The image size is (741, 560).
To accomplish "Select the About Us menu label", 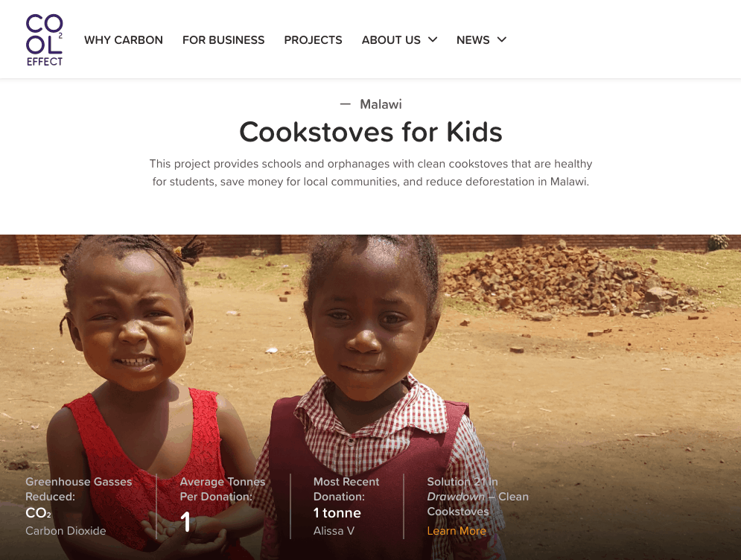I will coord(391,40).
